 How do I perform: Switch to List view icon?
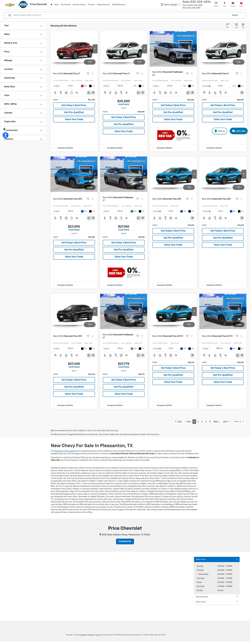243,24
